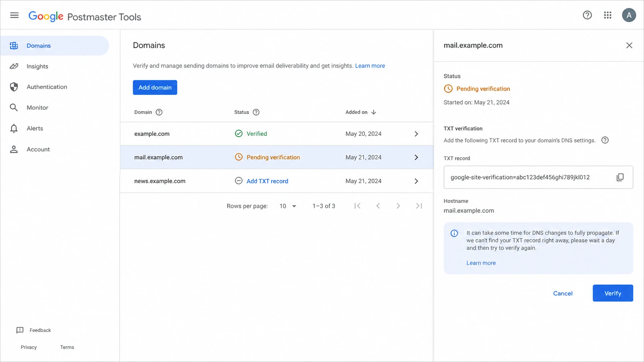The width and height of the screenshot is (644, 362).
Task: Click help icon next to Status column
Action: click(256, 112)
